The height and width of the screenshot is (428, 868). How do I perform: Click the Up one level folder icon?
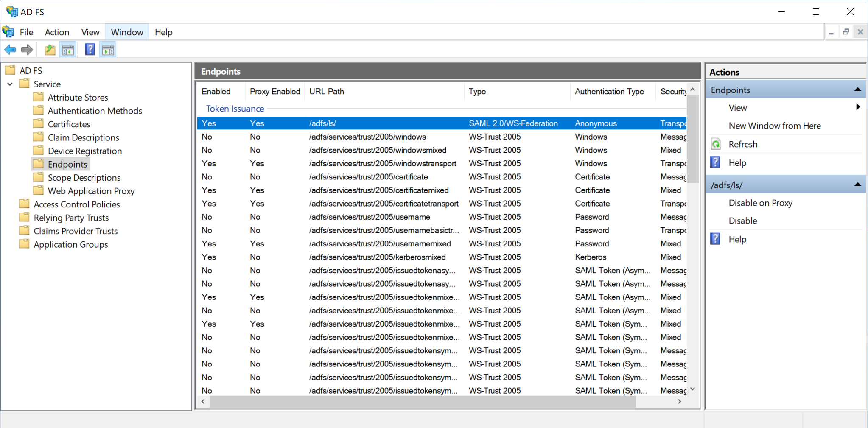point(50,50)
